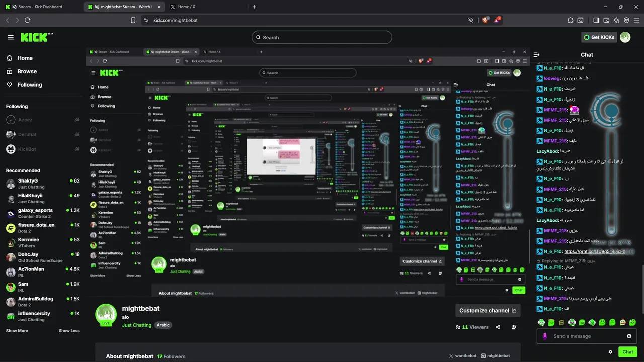The image size is (644, 362).
Task: Click the username lodweg in chat
Action: pyautogui.click(x=552, y=78)
